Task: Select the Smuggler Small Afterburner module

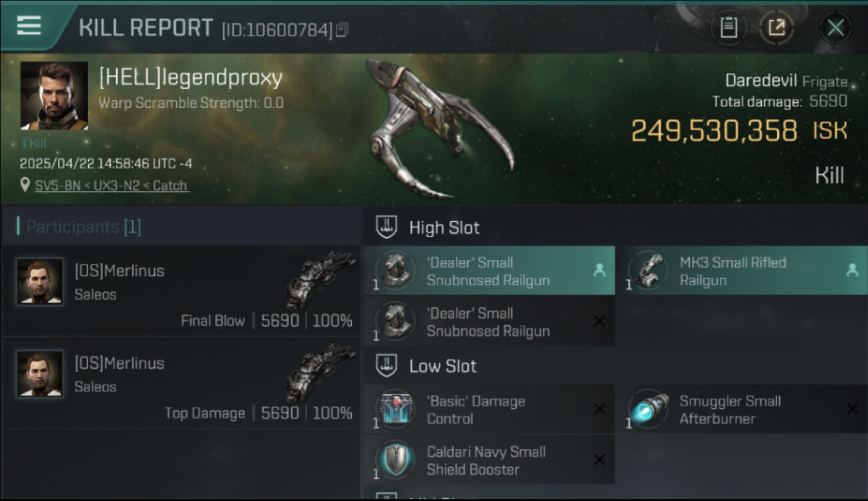Action: [x=741, y=409]
